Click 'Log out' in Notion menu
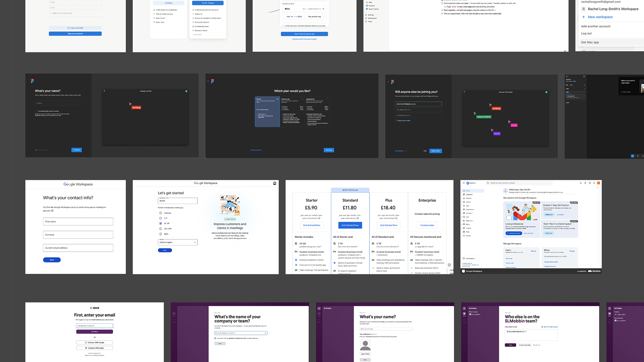The width and height of the screenshot is (644, 362). point(586,33)
